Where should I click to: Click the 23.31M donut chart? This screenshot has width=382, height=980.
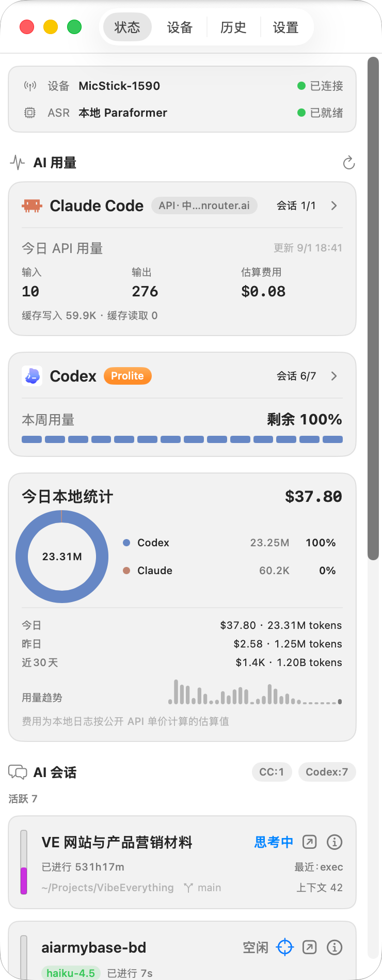click(62, 557)
